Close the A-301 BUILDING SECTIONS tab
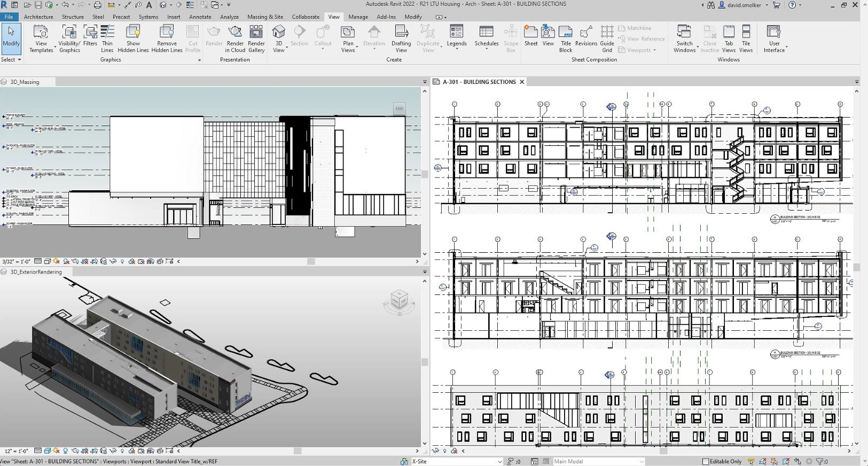This screenshot has width=868, height=466. coord(522,82)
